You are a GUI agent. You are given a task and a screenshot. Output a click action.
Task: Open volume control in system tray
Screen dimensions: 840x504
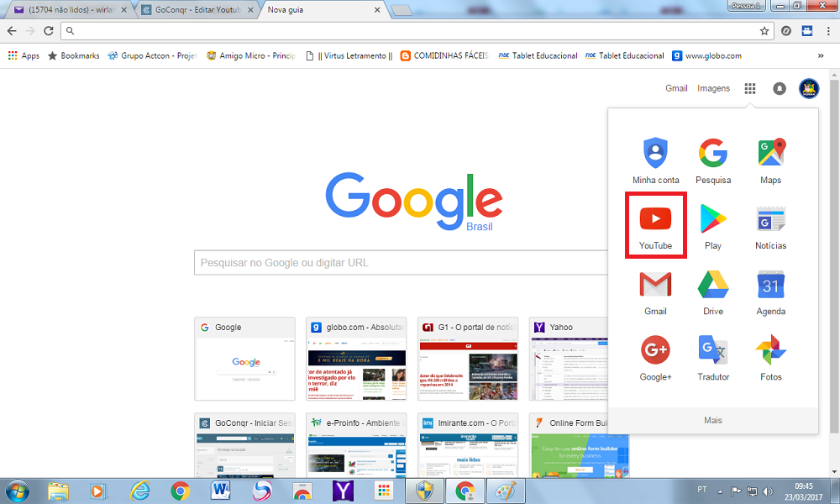(x=768, y=491)
